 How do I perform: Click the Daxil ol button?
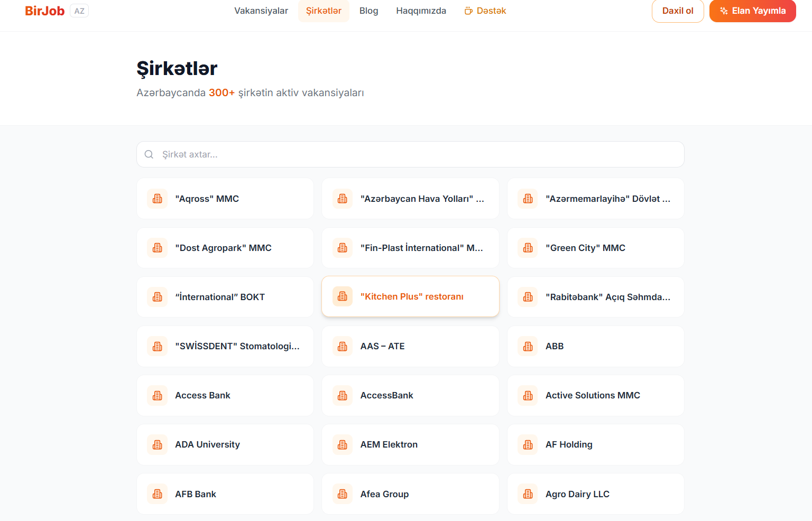pyautogui.click(x=678, y=11)
